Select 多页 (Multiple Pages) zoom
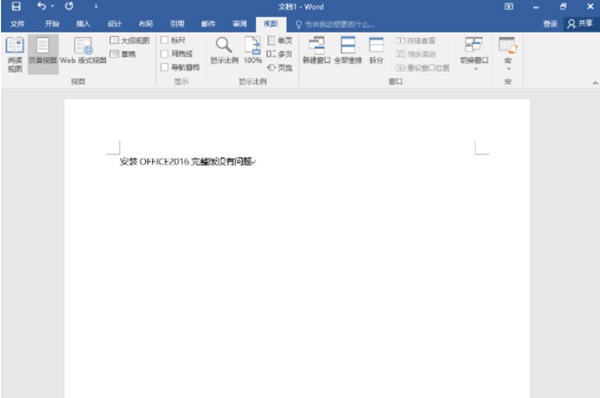 pos(280,54)
